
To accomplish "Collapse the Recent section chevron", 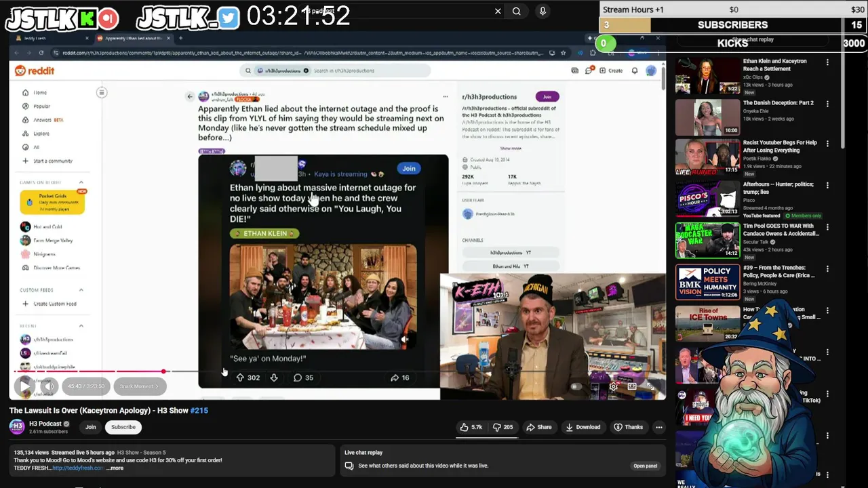I will pos(81,326).
